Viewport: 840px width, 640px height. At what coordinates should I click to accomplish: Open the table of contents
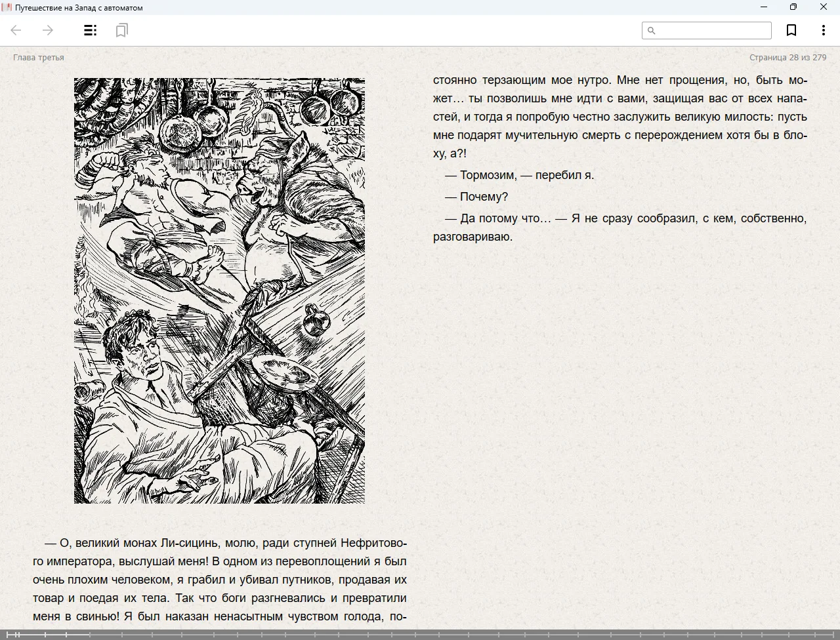(91, 30)
